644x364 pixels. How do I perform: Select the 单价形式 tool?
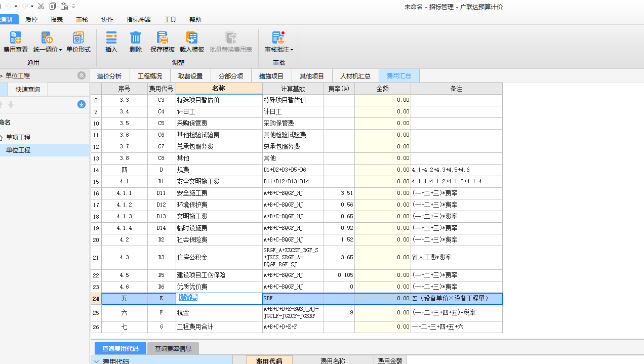coord(78,42)
